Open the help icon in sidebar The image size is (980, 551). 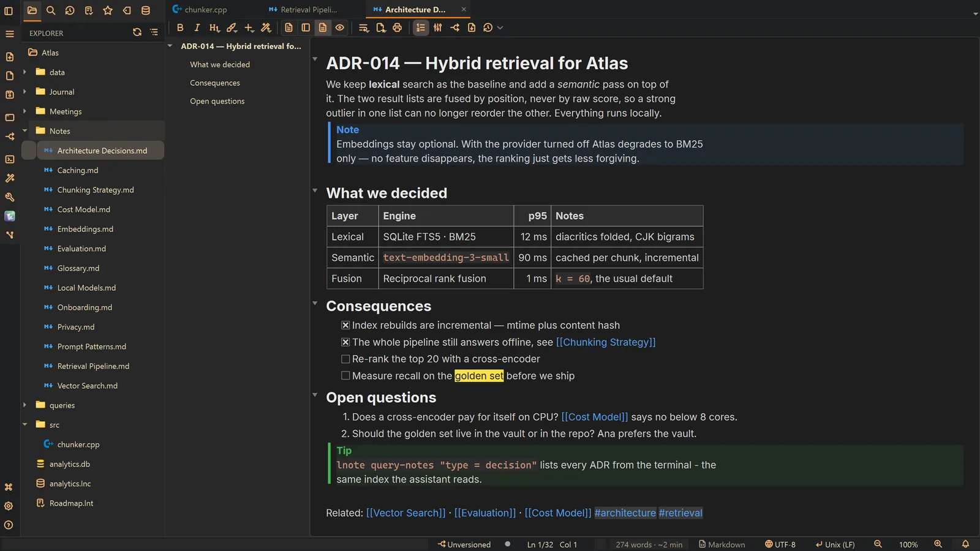9,525
